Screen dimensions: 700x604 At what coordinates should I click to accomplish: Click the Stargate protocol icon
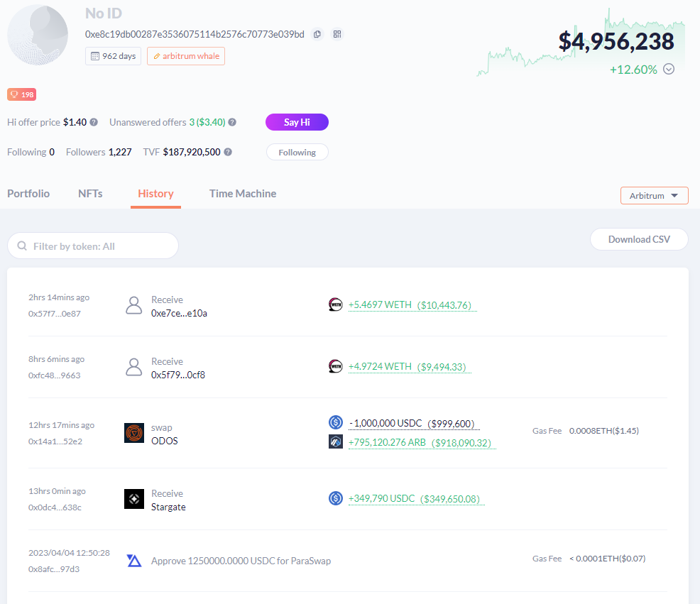134,499
